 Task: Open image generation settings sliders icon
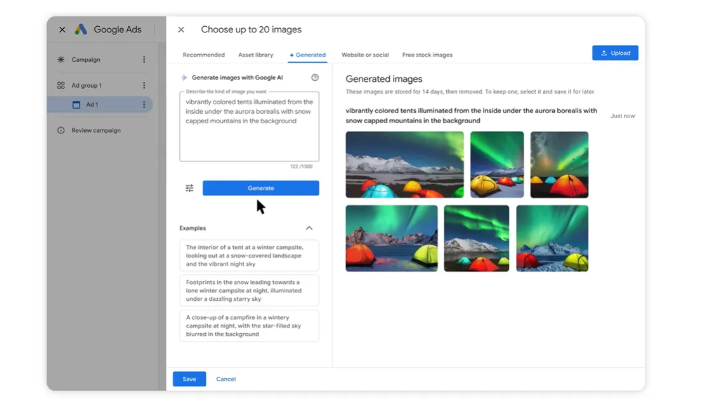coord(189,188)
